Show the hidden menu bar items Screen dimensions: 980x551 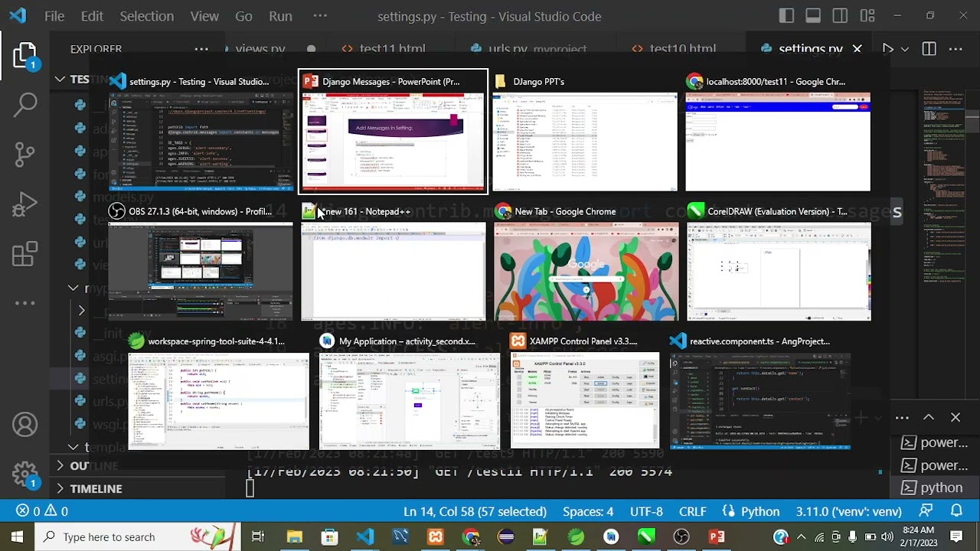[320, 16]
